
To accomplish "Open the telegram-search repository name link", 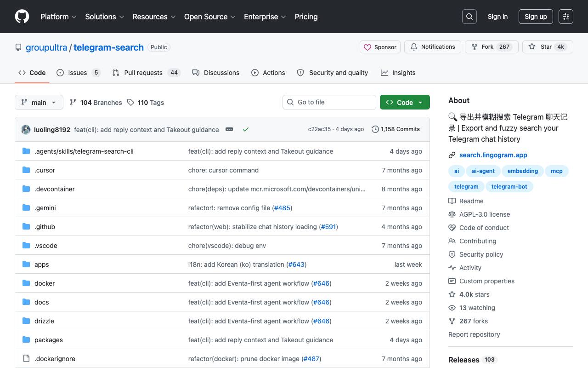I will [x=108, y=47].
